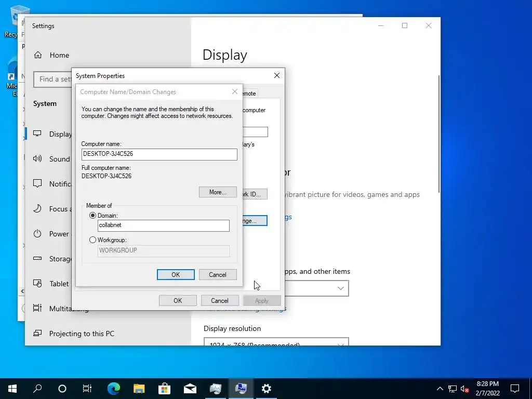
Task: Switch to the Settings gear taskbar icon
Action: [x=267, y=389]
